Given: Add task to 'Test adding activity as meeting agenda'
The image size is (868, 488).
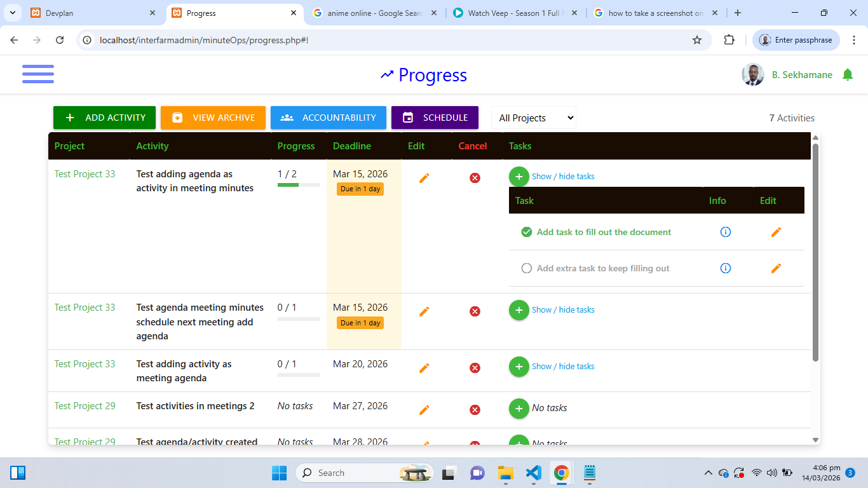Looking at the screenshot, I should [519, 367].
